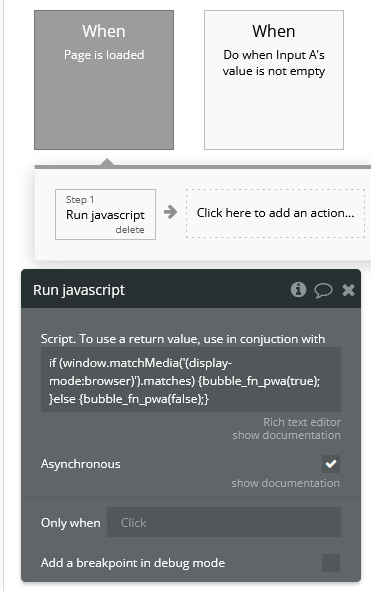Click the Asynchronous label
371x591 pixels.
80,464
